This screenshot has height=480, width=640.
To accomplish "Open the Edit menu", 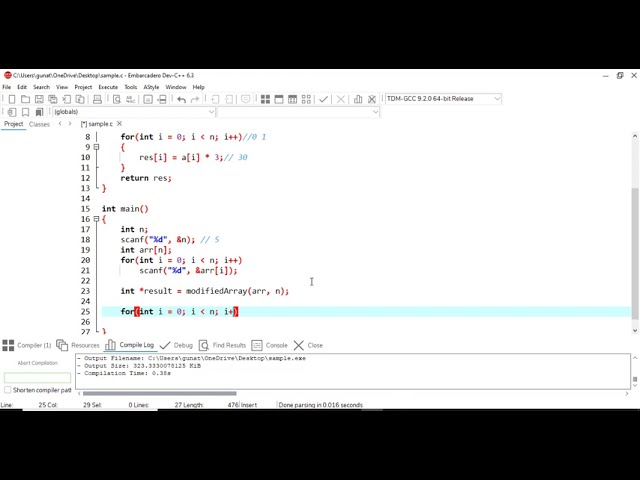I will point(22,87).
